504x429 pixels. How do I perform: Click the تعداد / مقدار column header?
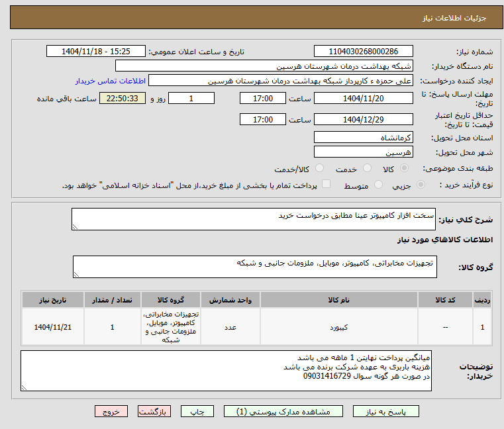(112, 300)
